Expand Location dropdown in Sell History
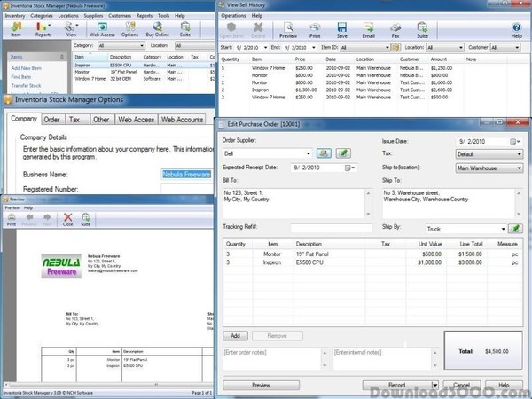Image resolution: width=532 pixels, height=399 pixels. [x=461, y=48]
